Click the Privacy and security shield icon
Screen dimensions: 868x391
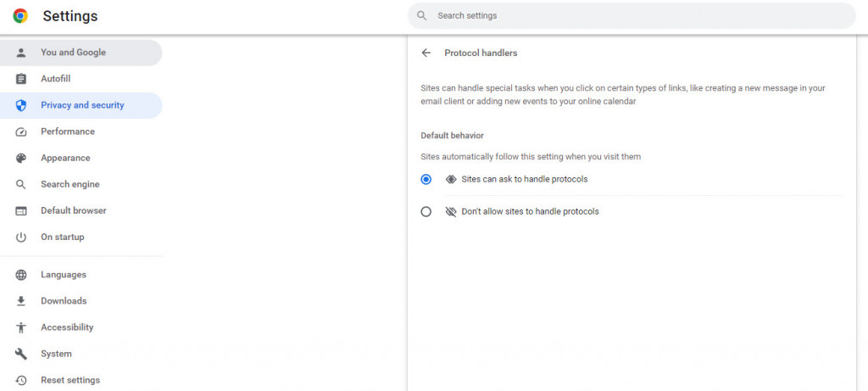point(21,105)
